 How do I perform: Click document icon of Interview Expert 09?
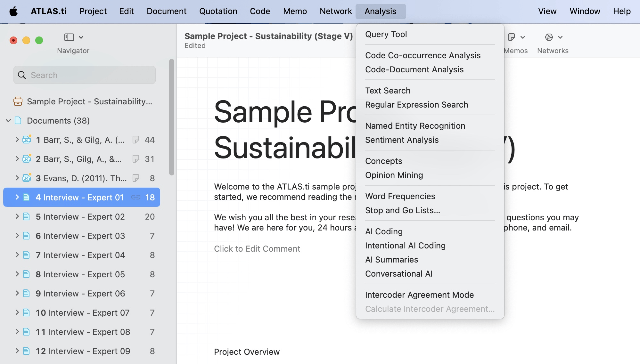27,351
